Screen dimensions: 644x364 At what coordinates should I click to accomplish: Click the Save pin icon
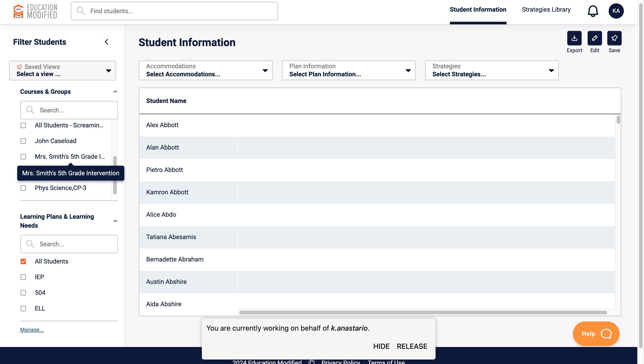click(614, 38)
